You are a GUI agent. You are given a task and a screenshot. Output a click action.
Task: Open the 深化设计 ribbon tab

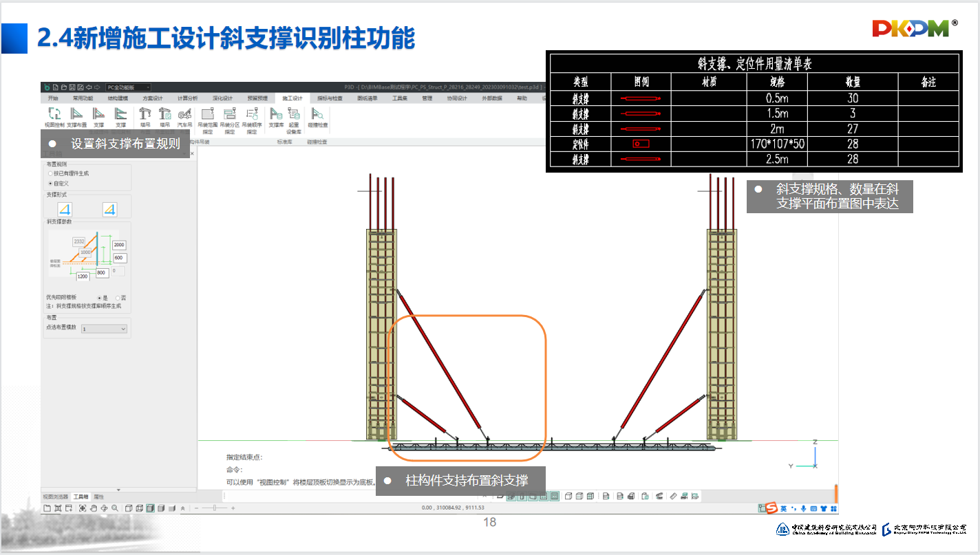click(x=222, y=98)
